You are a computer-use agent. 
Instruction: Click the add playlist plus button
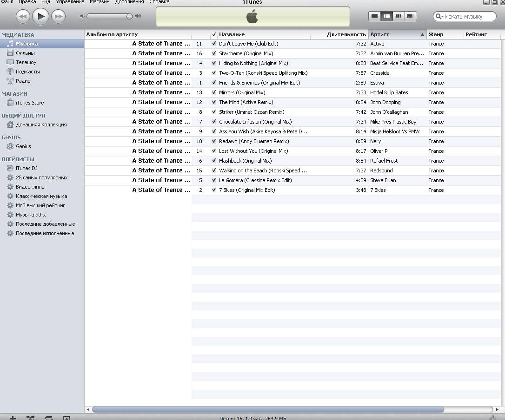pyautogui.click(x=13, y=418)
